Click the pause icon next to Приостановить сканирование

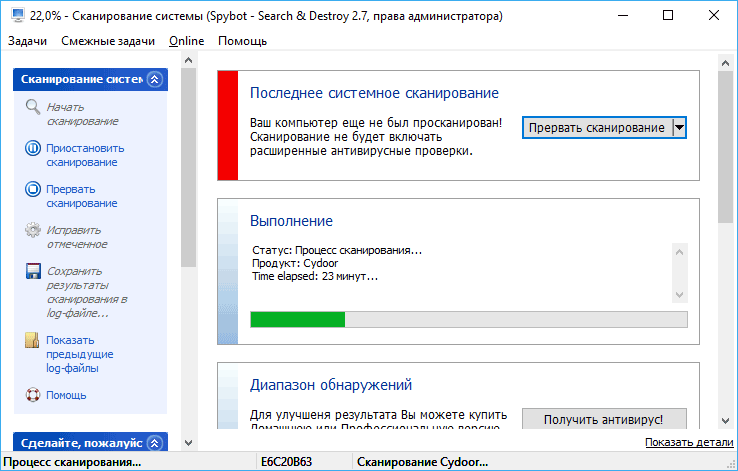[33, 148]
